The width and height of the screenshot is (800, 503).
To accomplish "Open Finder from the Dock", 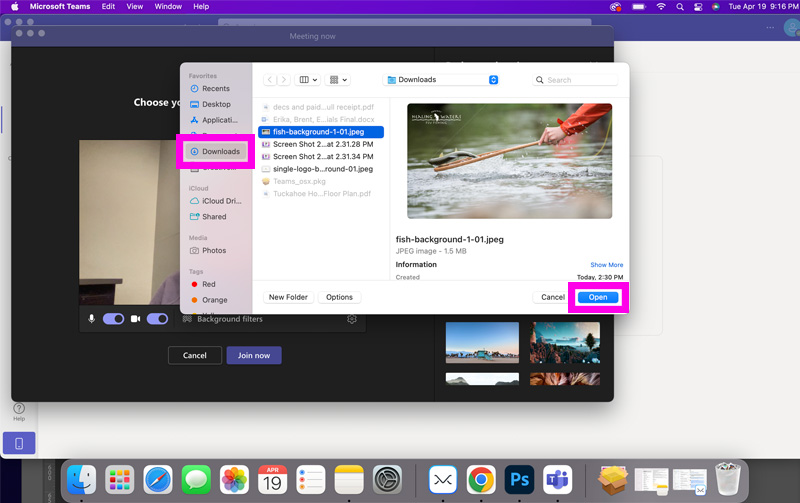I will [x=82, y=480].
